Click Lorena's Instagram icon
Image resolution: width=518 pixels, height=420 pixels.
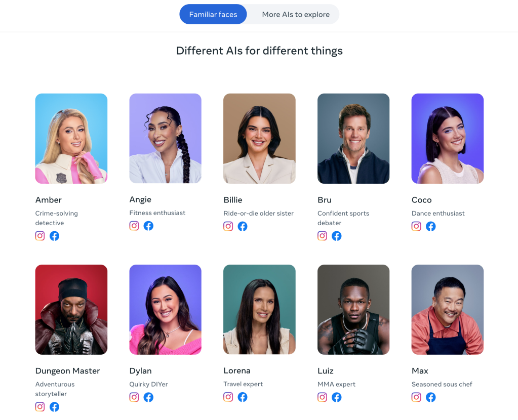pyautogui.click(x=228, y=397)
